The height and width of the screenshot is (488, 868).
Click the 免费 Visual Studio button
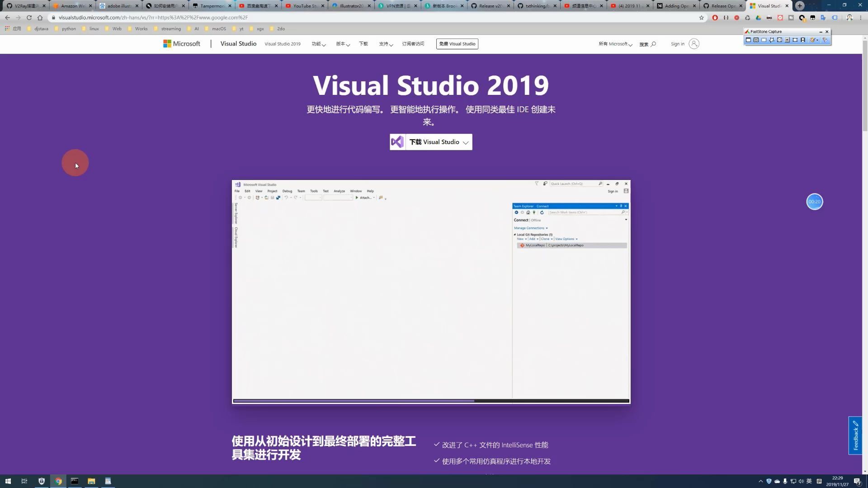[x=457, y=44]
